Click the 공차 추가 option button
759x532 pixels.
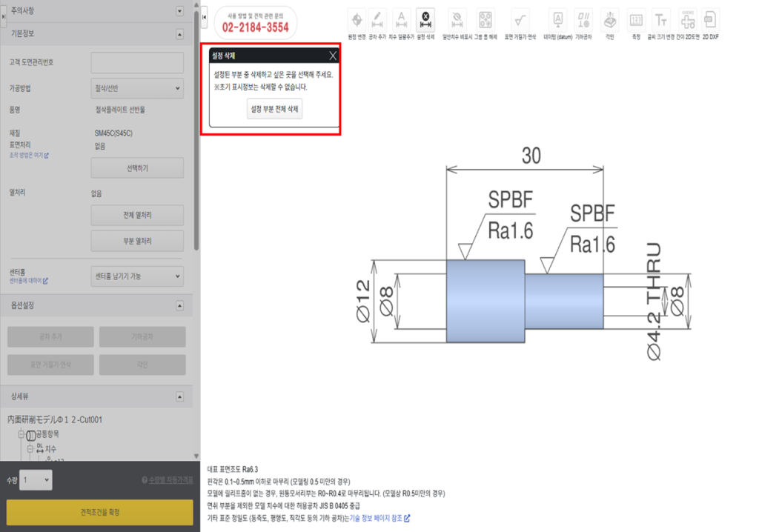pos(50,337)
